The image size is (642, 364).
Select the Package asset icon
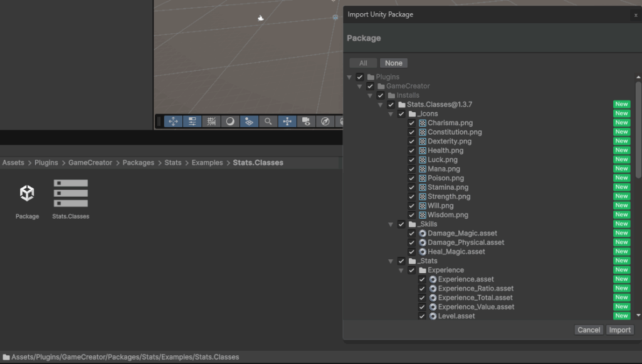pyautogui.click(x=27, y=193)
